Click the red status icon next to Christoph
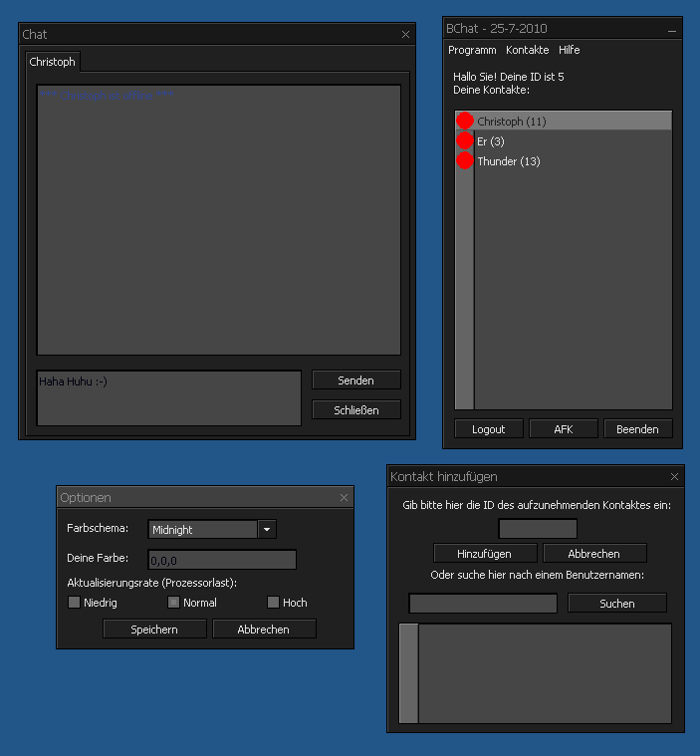This screenshot has height=756, width=700. pyautogui.click(x=464, y=121)
